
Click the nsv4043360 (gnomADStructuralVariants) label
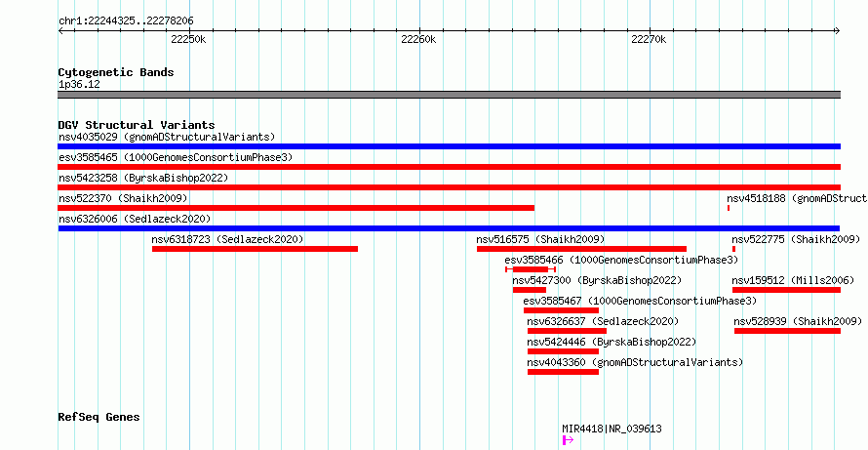click(635, 362)
